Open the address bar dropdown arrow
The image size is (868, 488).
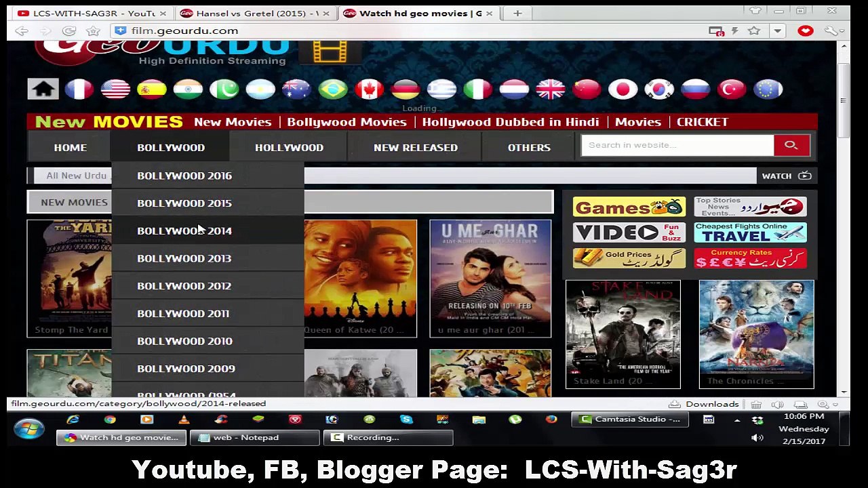(777, 30)
